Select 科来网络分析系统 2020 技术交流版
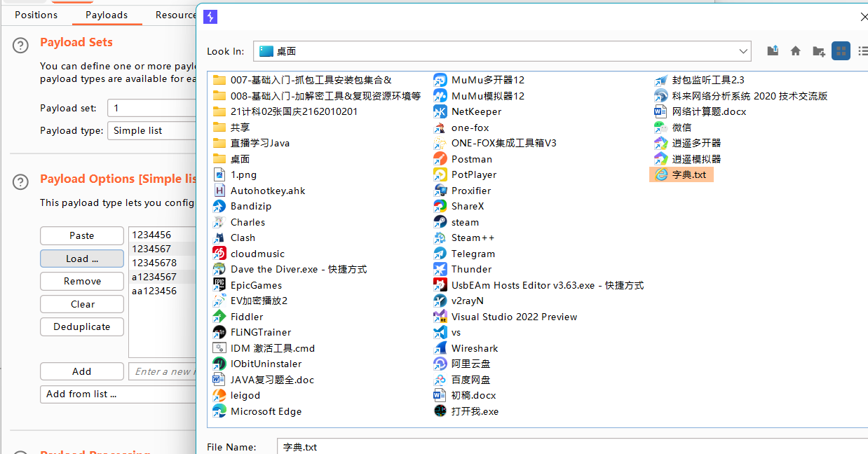This screenshot has width=868, height=454. (x=741, y=96)
